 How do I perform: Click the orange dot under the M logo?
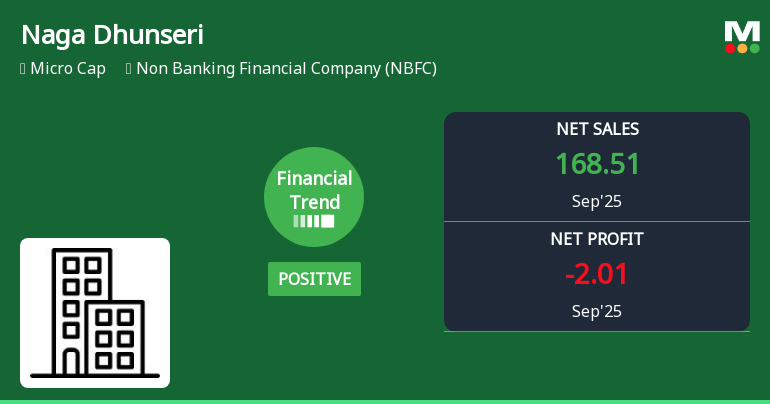[743, 48]
